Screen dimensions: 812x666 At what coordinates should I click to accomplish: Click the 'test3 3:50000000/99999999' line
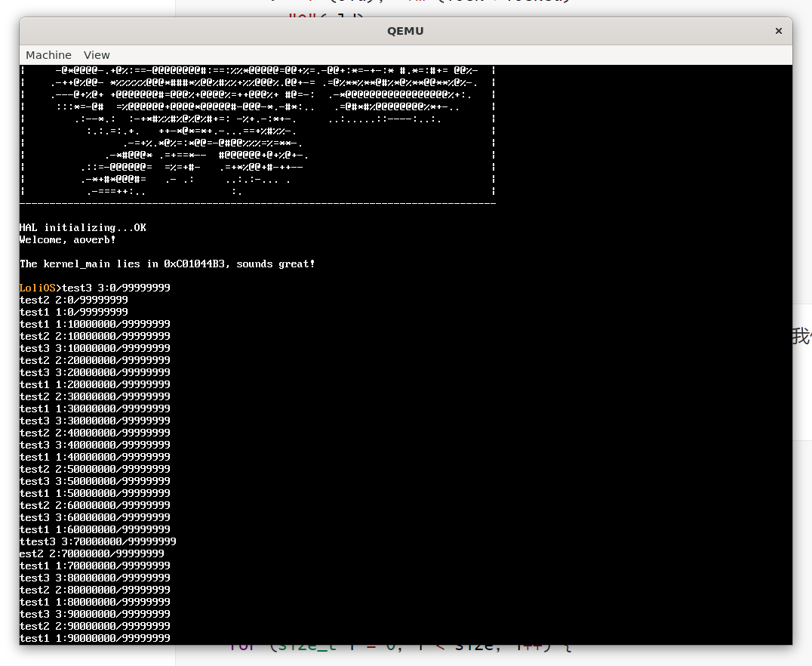pos(94,481)
